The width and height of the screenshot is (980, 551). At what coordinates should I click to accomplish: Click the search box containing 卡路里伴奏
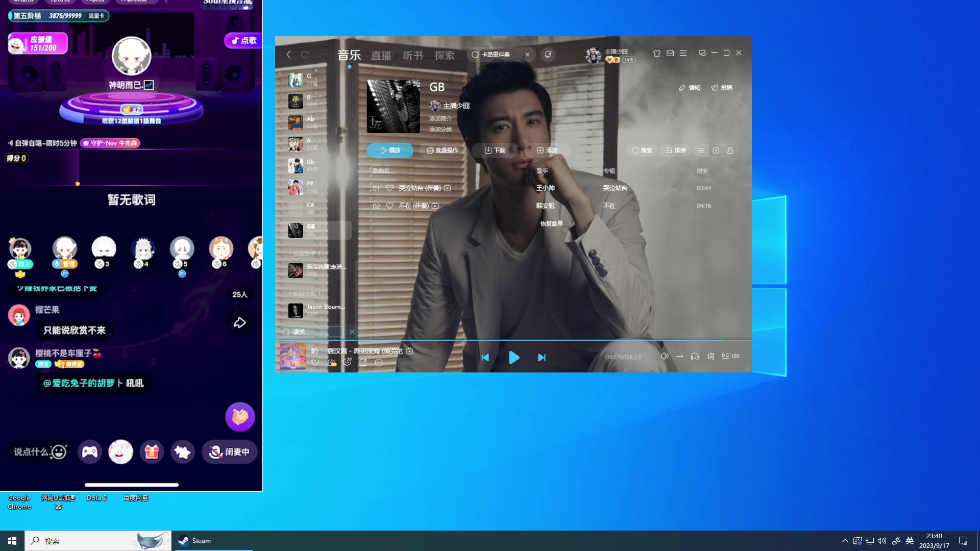click(500, 55)
